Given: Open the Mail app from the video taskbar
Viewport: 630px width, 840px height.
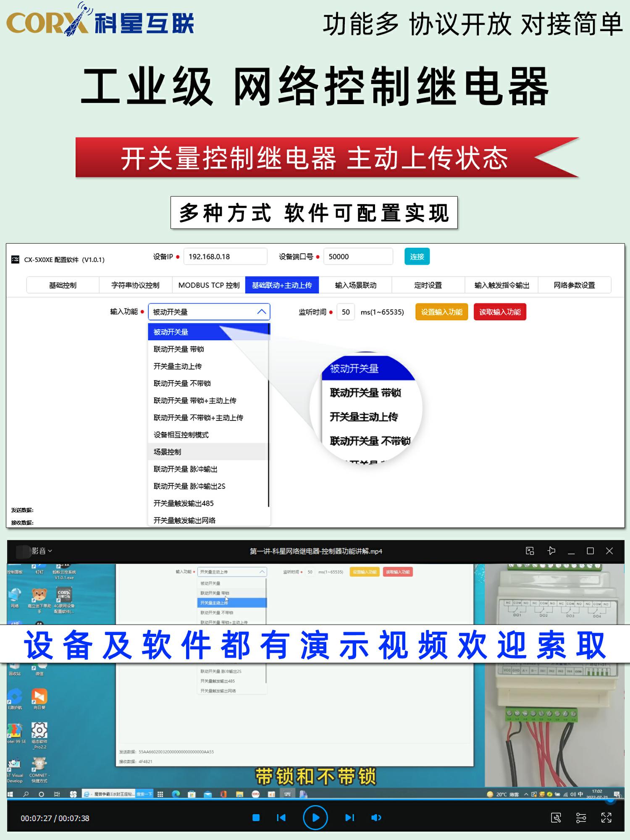Looking at the screenshot, I should (207, 794).
